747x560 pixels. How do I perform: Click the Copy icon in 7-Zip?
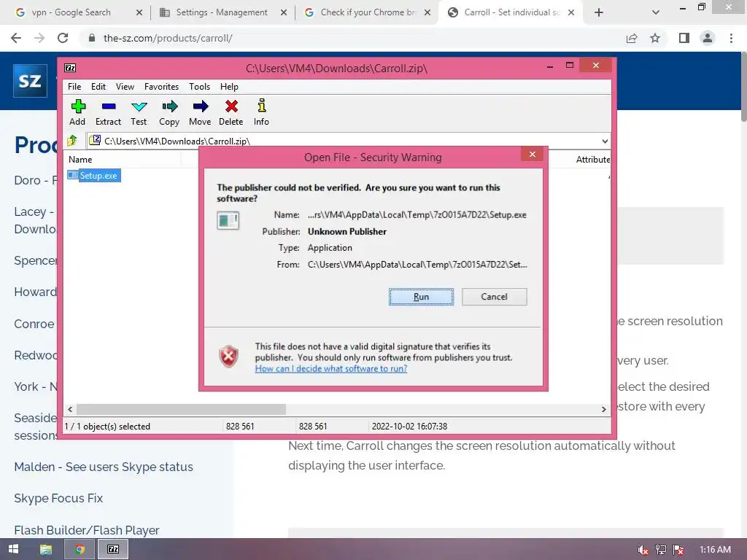169,112
